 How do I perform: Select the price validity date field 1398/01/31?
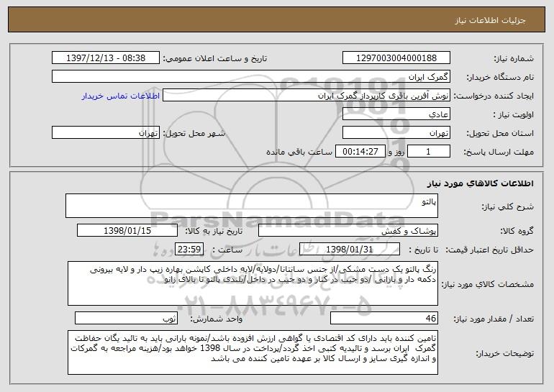click(x=350, y=250)
